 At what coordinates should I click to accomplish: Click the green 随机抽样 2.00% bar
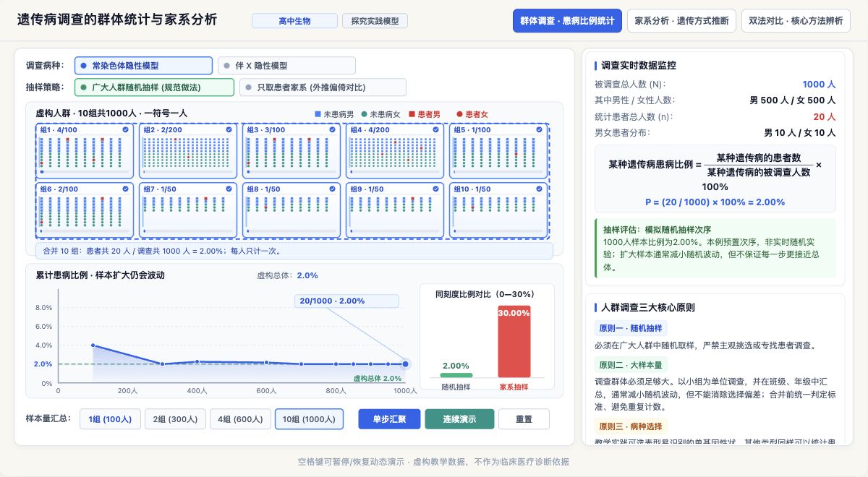pos(456,374)
